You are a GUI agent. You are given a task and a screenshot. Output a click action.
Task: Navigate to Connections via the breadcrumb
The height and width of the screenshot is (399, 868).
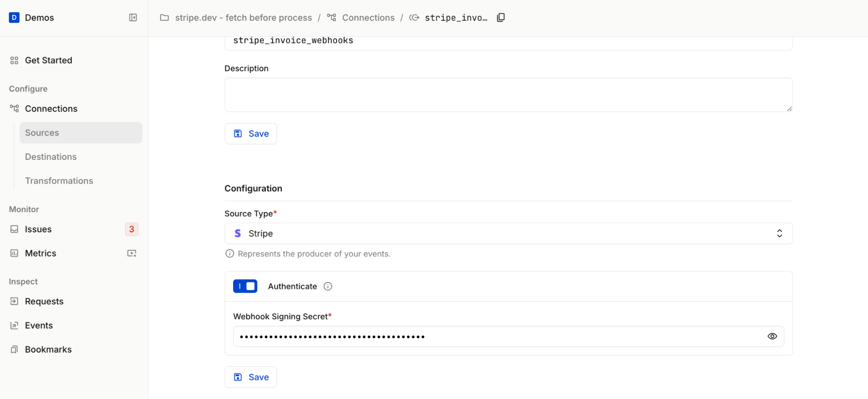pyautogui.click(x=368, y=18)
